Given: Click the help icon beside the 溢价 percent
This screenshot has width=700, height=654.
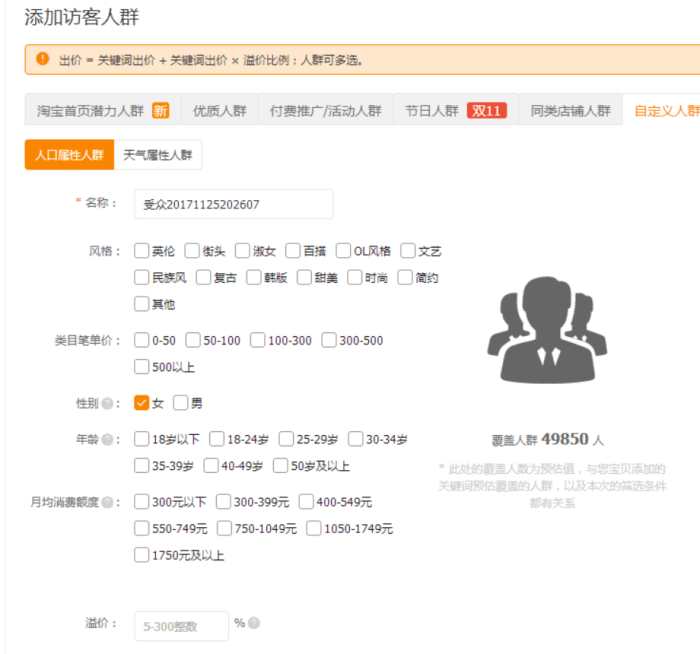Looking at the screenshot, I should tap(254, 623).
